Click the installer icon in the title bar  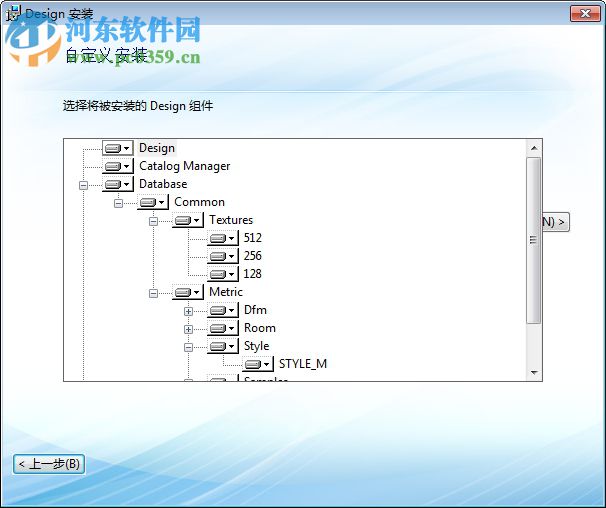click(x=13, y=14)
